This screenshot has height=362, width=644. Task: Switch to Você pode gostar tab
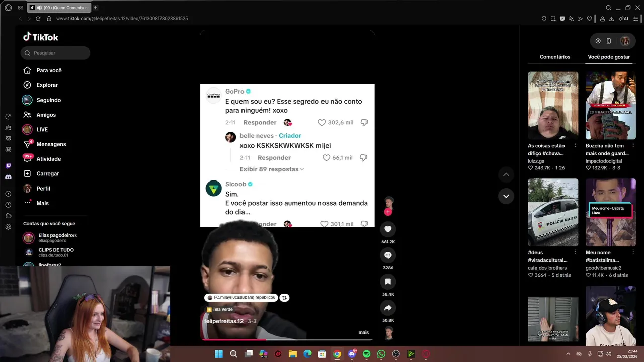609,57
